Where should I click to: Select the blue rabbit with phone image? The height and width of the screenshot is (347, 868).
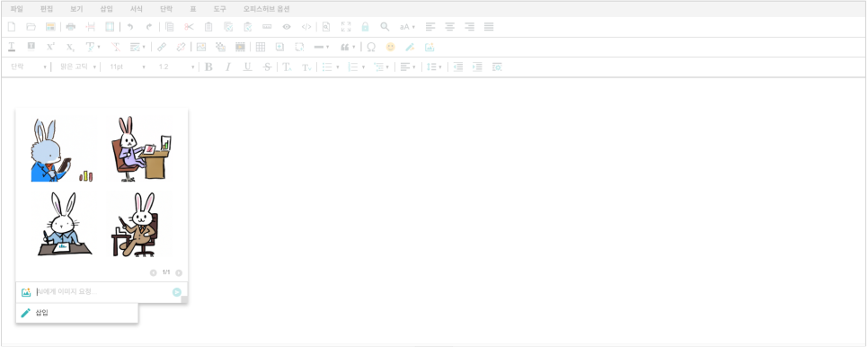point(61,150)
